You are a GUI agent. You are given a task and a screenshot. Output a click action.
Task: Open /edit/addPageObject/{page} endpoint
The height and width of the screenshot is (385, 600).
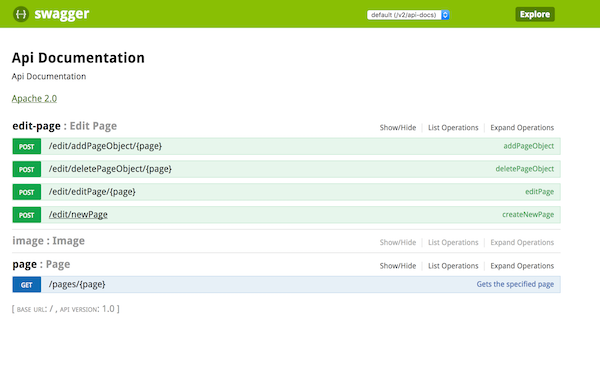point(105,146)
